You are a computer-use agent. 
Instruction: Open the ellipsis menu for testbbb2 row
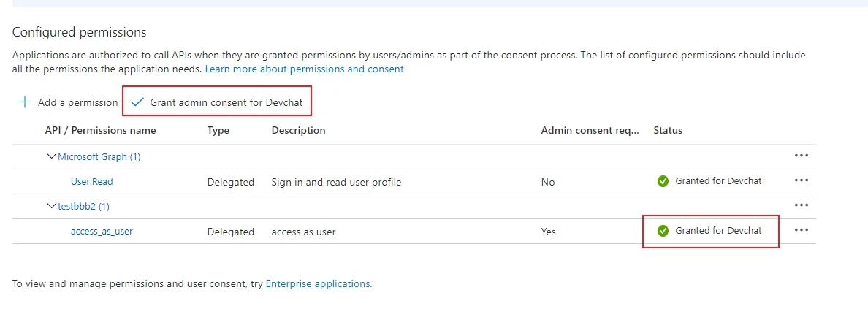coord(801,205)
